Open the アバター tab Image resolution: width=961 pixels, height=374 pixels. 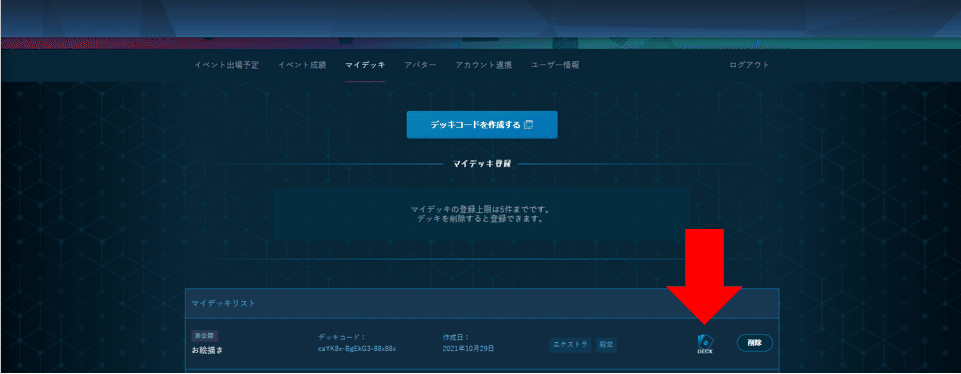click(x=420, y=65)
